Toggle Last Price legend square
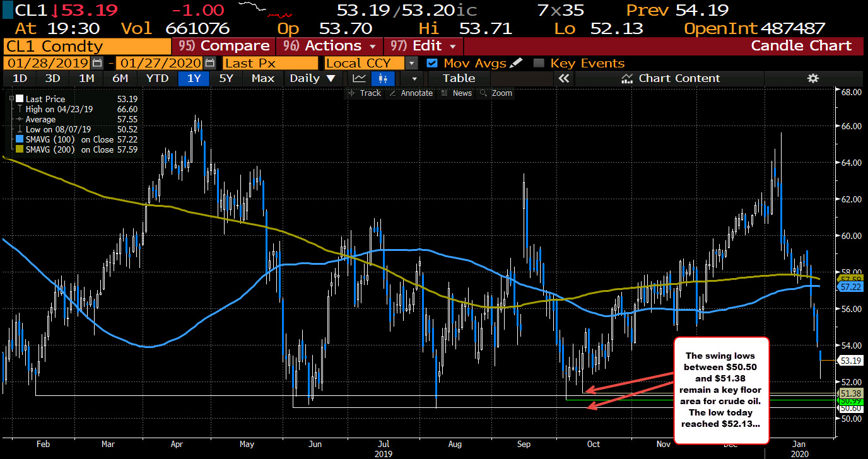The image size is (868, 459). pos(19,99)
